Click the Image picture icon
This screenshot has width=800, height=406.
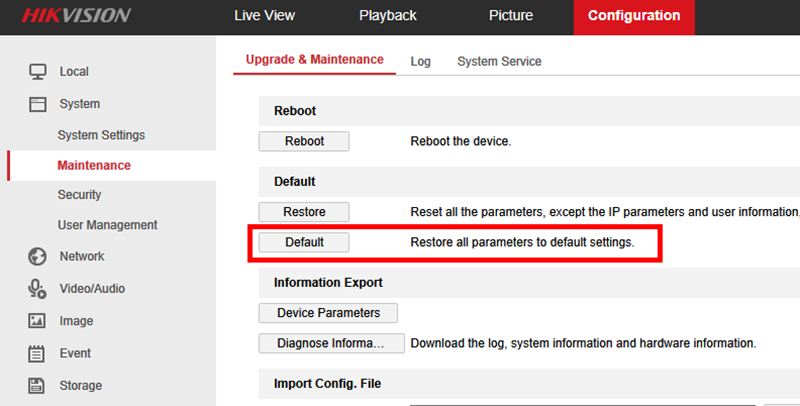38,321
